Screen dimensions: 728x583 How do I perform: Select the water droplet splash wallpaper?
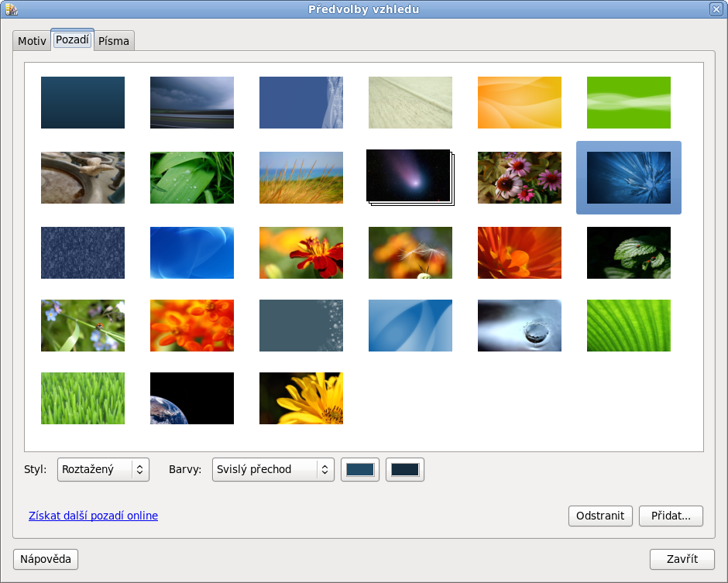pyautogui.click(x=519, y=325)
